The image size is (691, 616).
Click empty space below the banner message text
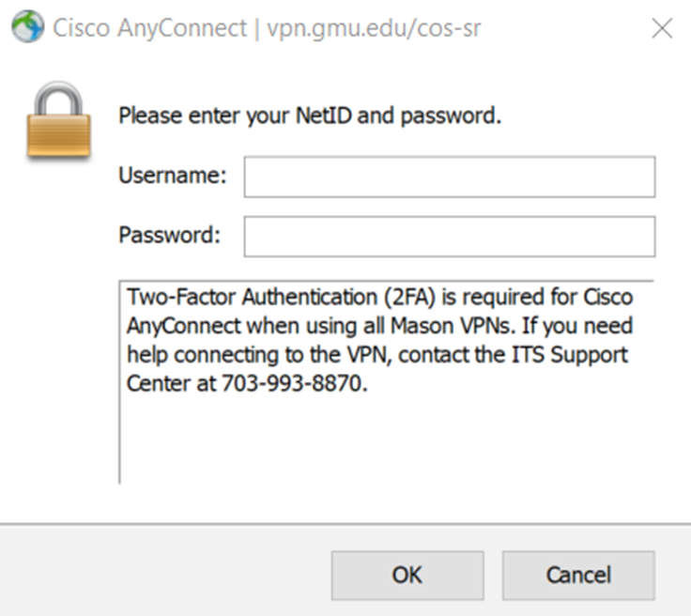[385, 441]
